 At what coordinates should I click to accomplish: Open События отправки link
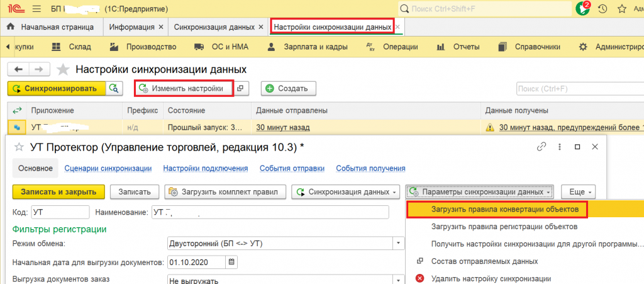coord(292,168)
